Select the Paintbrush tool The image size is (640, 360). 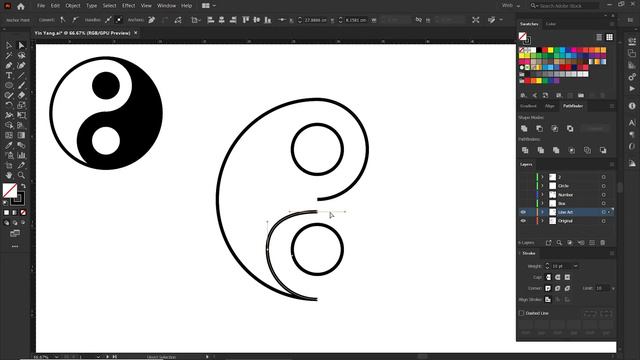coord(21,85)
